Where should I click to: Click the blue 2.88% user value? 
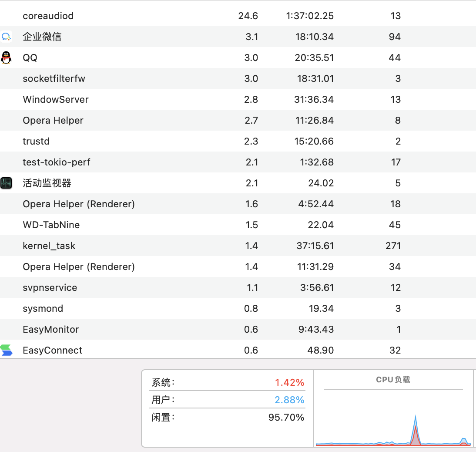[289, 400]
